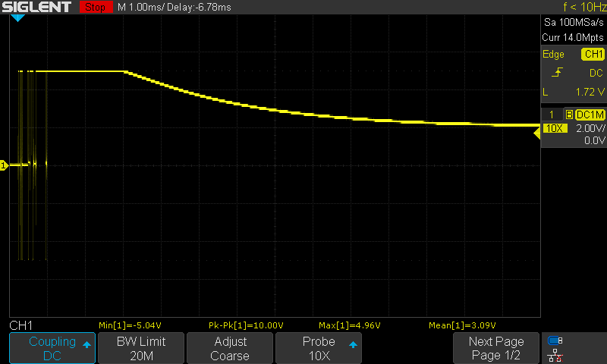This screenshot has height=364, width=607.
Task: Open the Coupling DC menu
Action: point(52,348)
